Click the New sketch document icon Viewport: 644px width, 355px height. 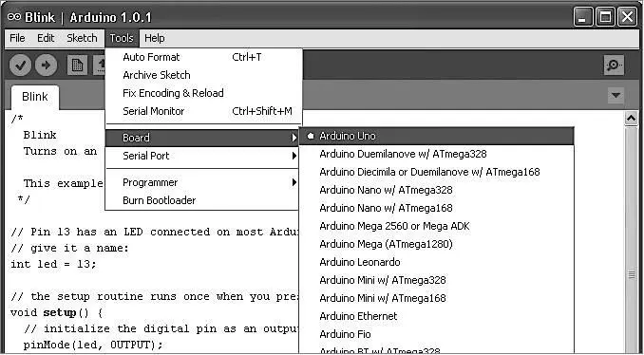77,65
